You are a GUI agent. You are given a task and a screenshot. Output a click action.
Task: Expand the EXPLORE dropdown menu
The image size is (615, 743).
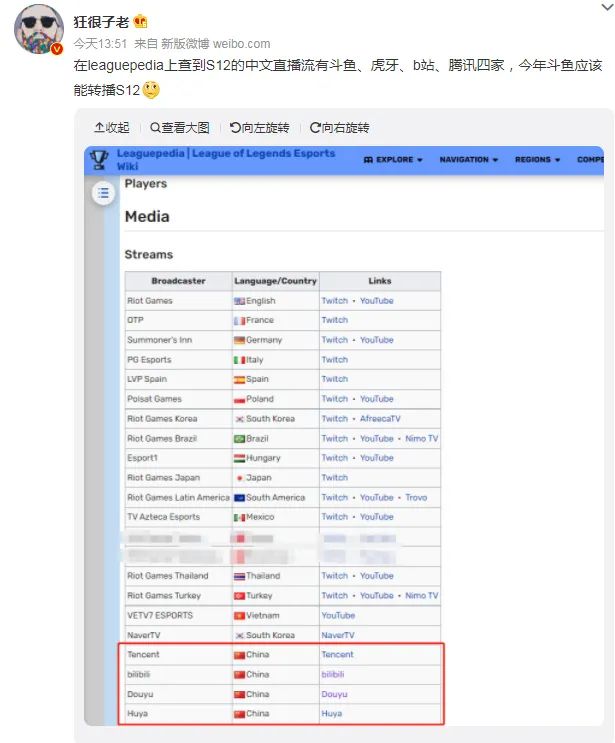coord(393,160)
